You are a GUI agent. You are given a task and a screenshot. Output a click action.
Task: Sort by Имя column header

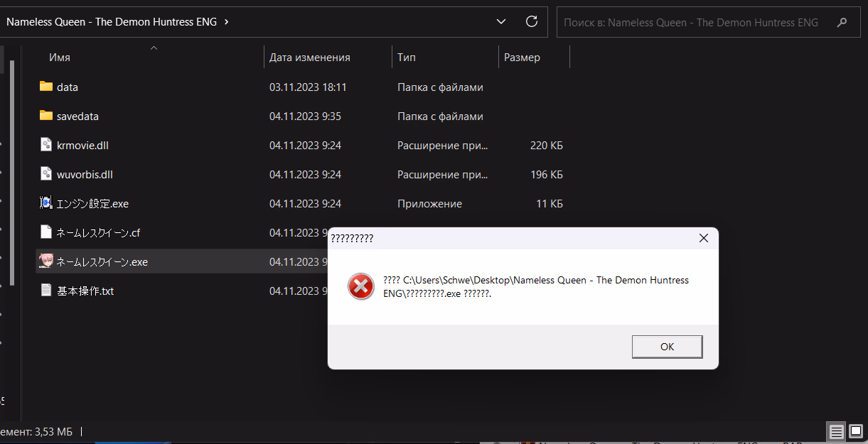(60, 58)
